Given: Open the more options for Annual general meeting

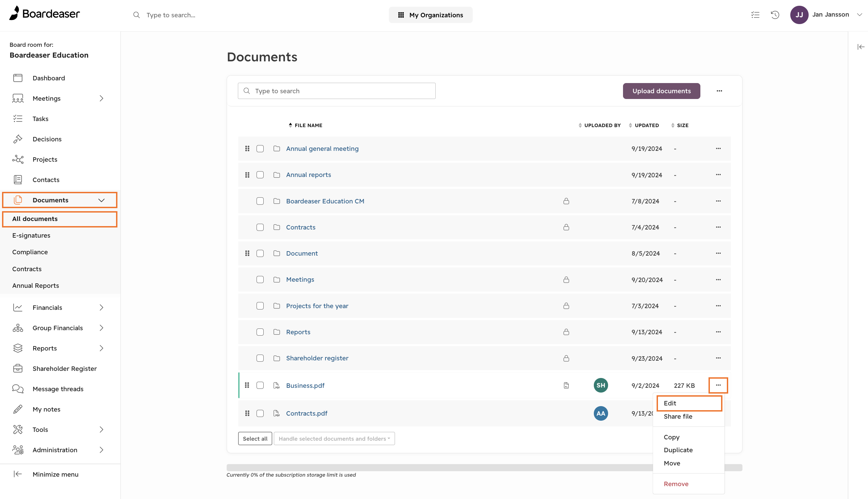Looking at the screenshot, I should point(718,148).
